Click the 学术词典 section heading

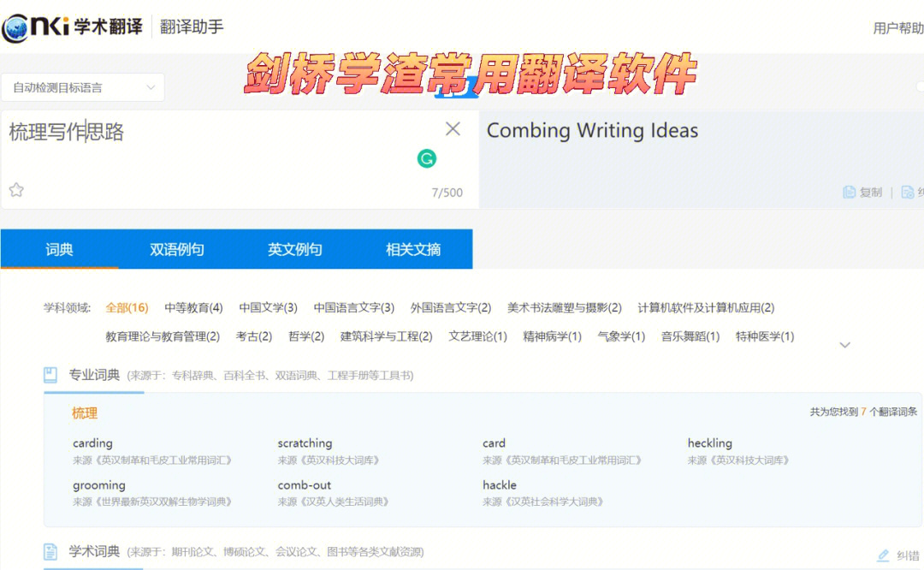click(94, 552)
